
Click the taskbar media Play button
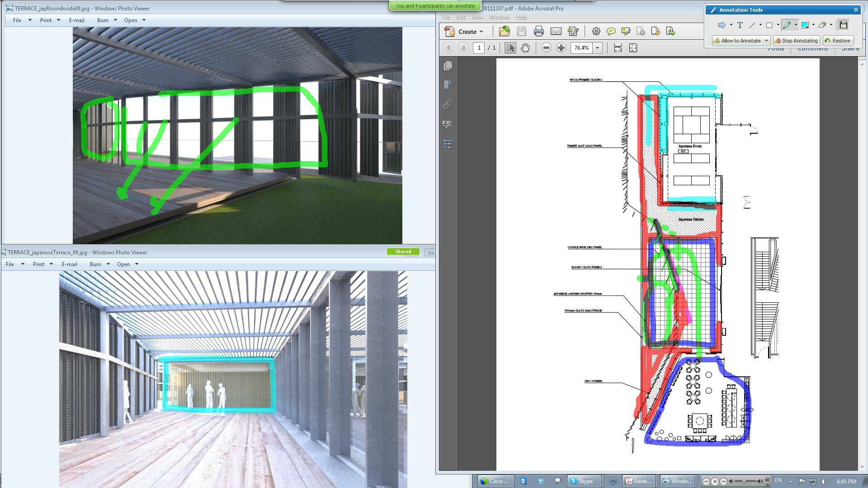tap(714, 482)
